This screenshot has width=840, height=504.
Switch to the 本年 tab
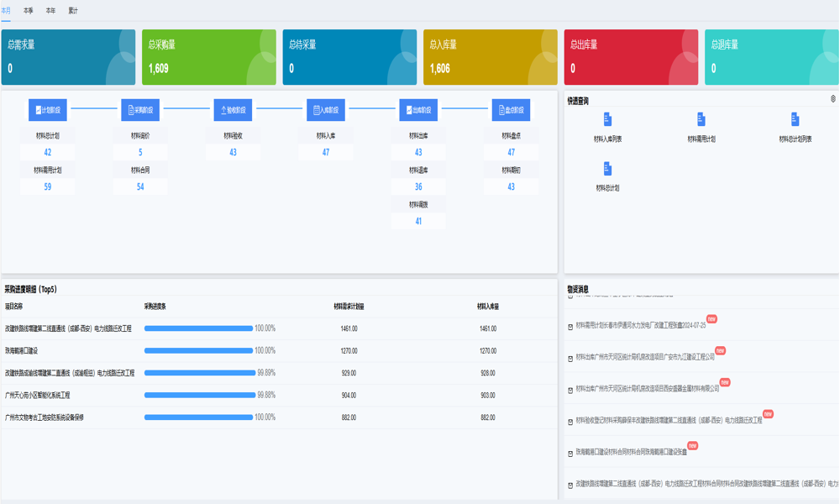point(50,11)
